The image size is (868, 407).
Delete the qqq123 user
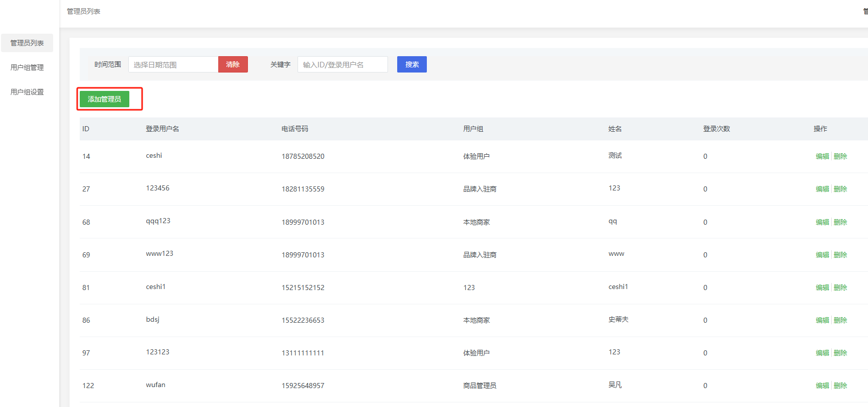click(x=840, y=222)
